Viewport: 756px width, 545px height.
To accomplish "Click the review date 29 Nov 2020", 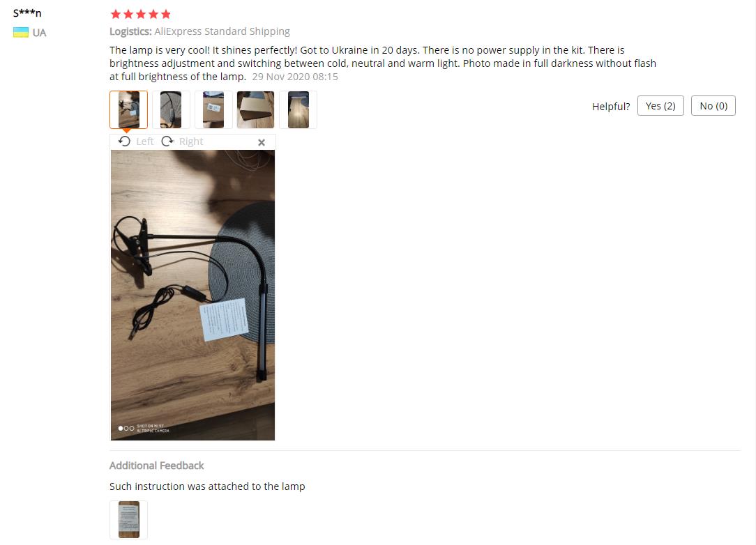I will [294, 77].
